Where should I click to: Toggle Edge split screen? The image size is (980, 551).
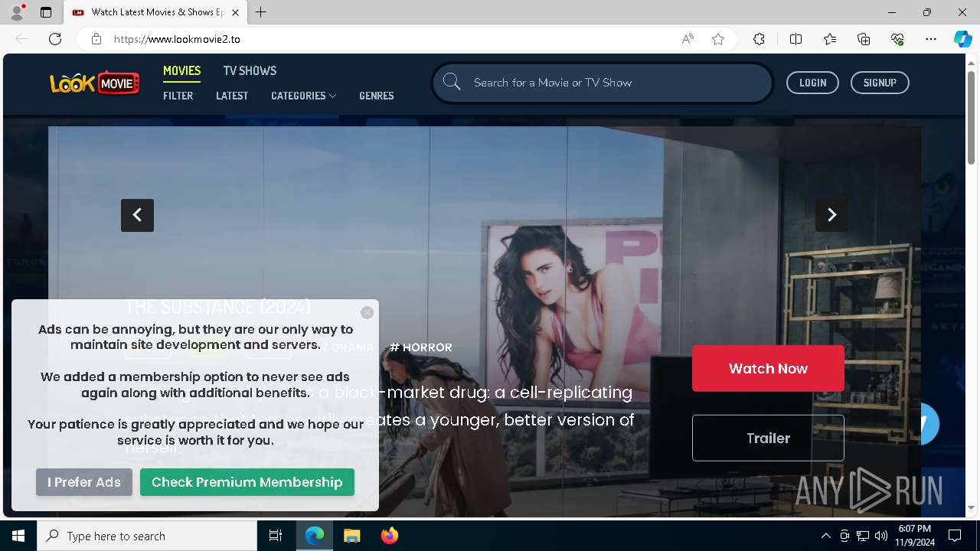[x=795, y=39]
